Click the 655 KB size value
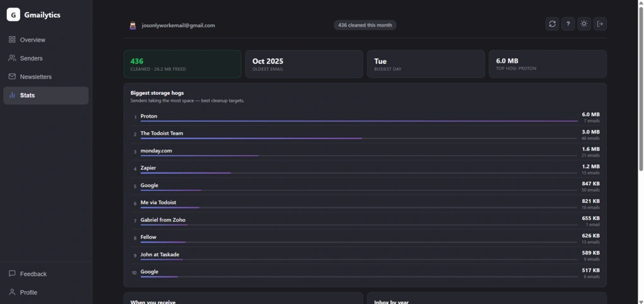This screenshot has width=644, height=304. [590, 218]
